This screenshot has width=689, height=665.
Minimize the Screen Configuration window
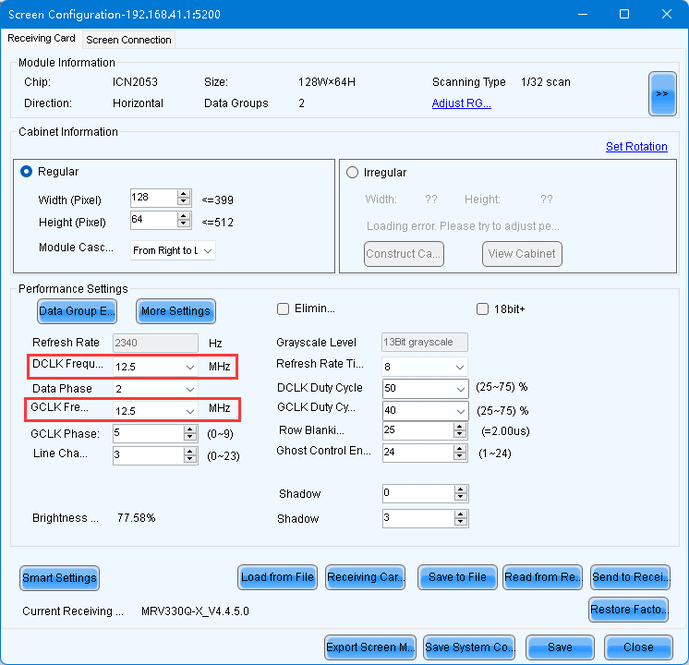coord(583,14)
